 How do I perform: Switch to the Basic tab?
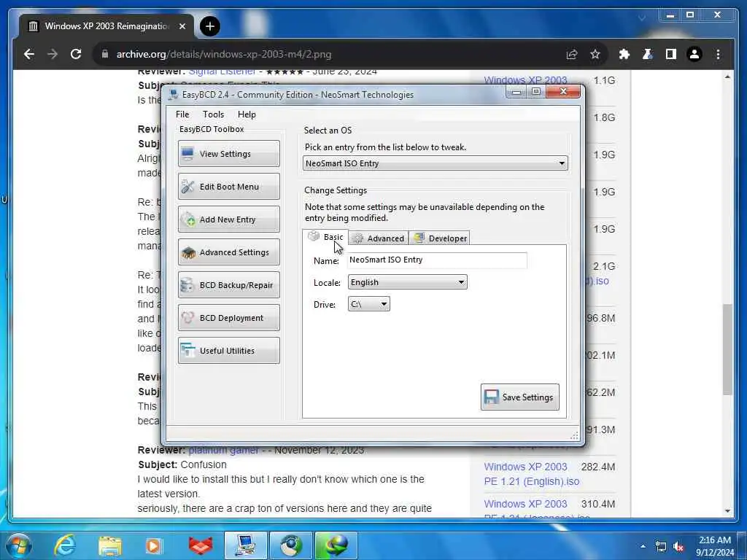(326, 237)
